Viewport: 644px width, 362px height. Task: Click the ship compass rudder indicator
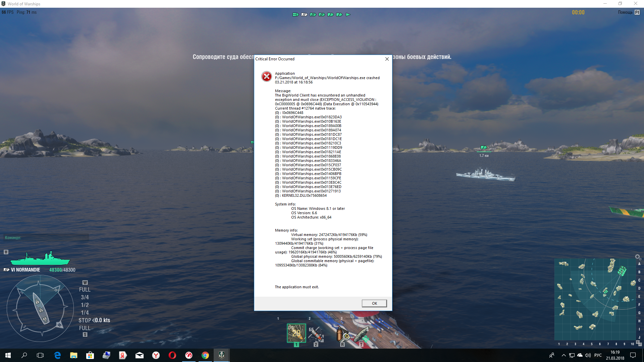(x=40, y=307)
